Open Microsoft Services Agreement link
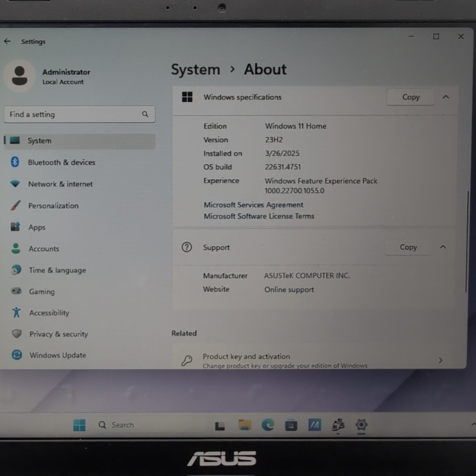The image size is (476, 476). click(254, 205)
